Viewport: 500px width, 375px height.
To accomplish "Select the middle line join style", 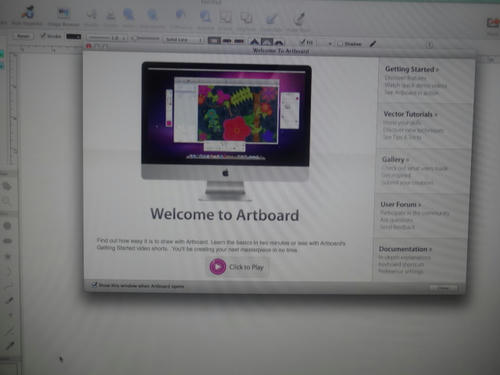I will 267,42.
